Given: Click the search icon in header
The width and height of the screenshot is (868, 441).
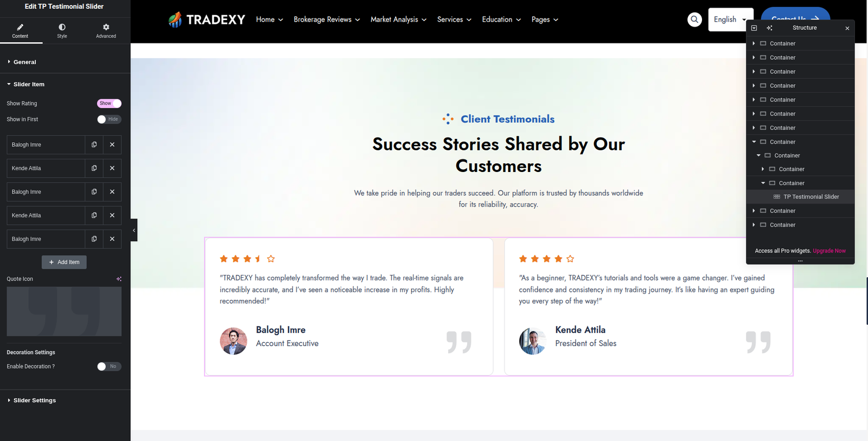Looking at the screenshot, I should 694,20.
